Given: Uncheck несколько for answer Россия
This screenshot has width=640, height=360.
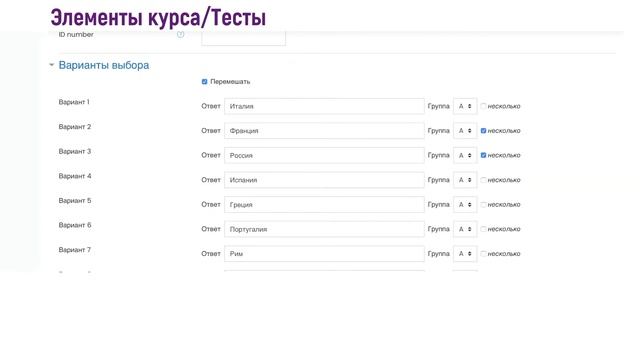Looking at the screenshot, I should pos(483,155).
